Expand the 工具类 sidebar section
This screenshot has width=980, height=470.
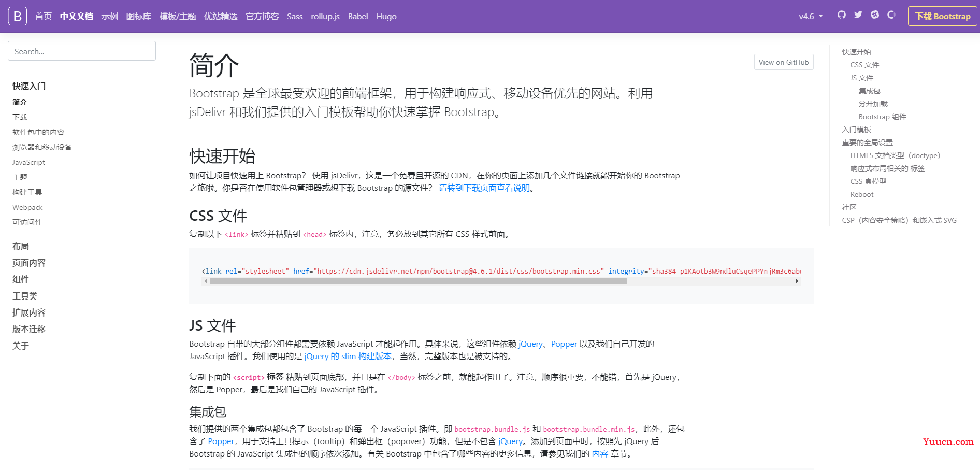point(25,296)
